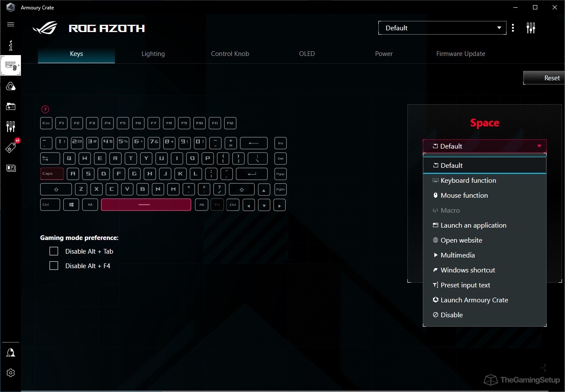Viewport: 565px width, 392px height.
Task: Open the News article icon in sidebar
Action: tap(11, 168)
